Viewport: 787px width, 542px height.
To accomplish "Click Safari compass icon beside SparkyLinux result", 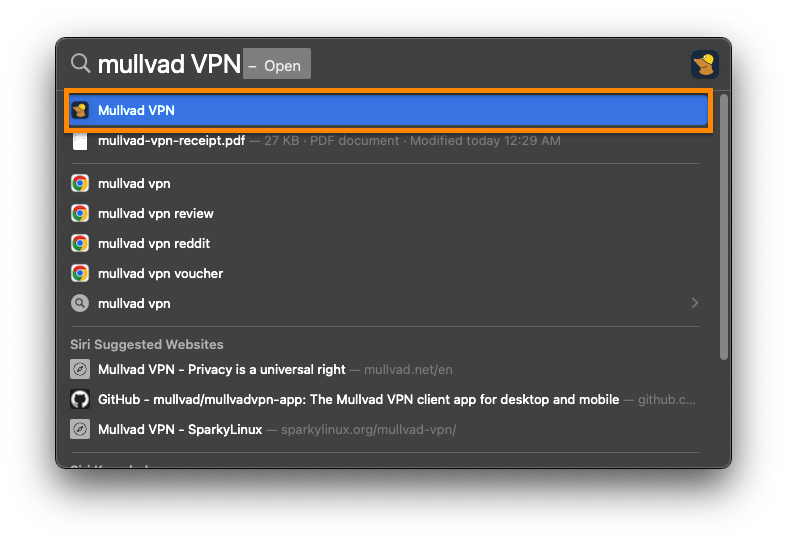I will (x=81, y=430).
